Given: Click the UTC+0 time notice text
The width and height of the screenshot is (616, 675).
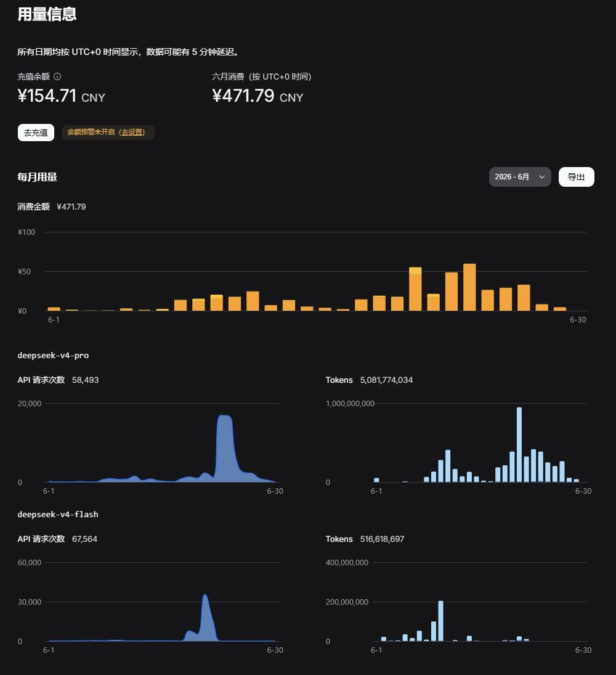Looking at the screenshot, I should [128, 52].
